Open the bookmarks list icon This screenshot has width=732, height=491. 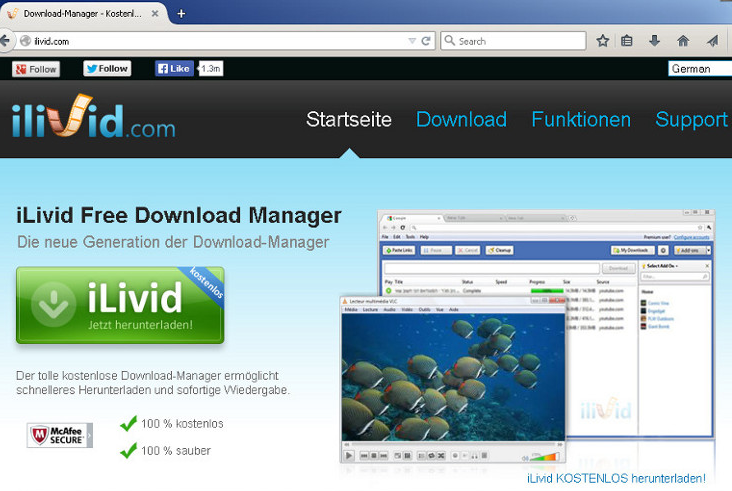(x=627, y=41)
